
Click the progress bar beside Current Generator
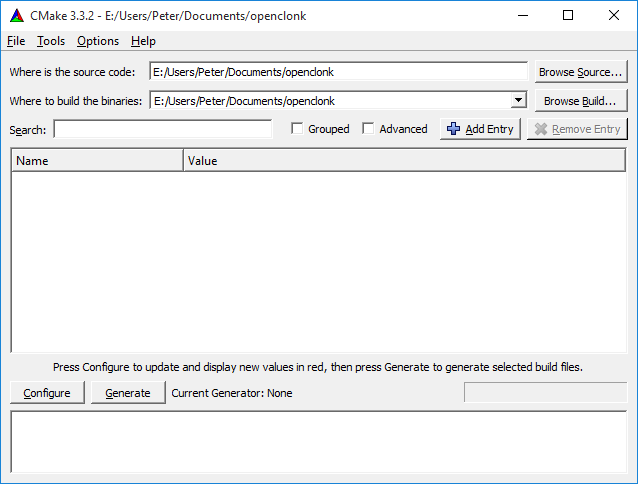click(x=545, y=392)
